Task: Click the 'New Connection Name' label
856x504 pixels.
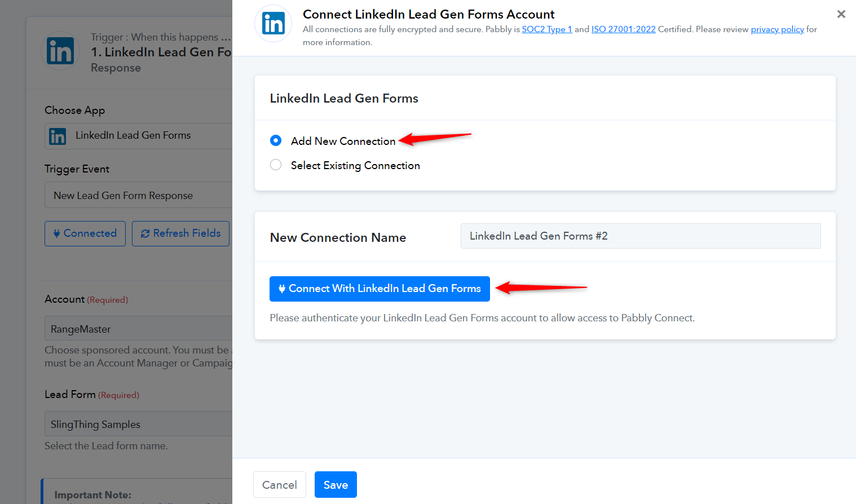Action: (338, 237)
